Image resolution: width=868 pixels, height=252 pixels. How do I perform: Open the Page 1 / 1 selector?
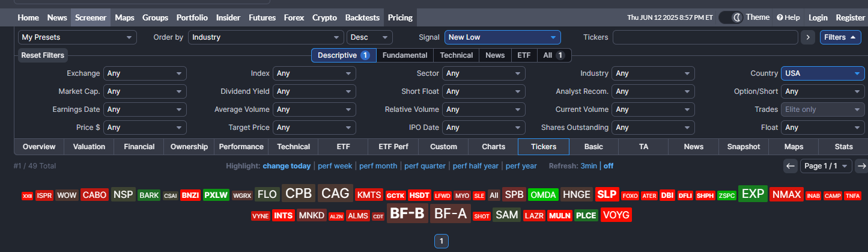click(x=827, y=166)
